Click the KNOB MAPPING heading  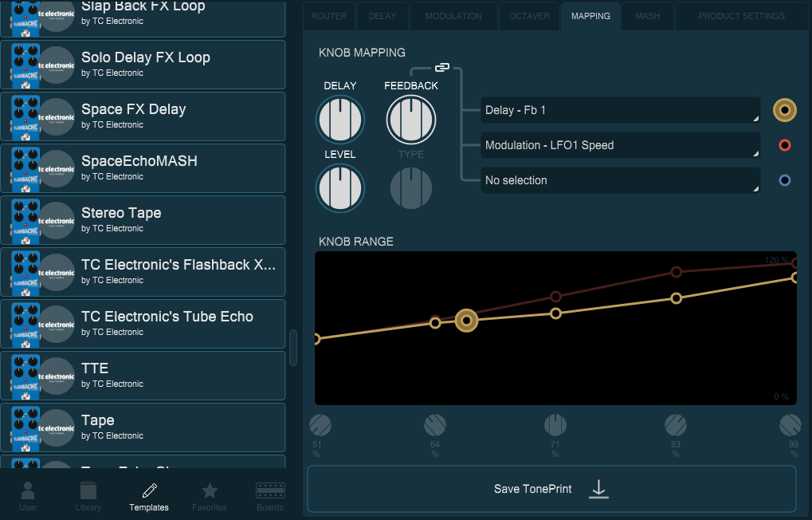362,53
